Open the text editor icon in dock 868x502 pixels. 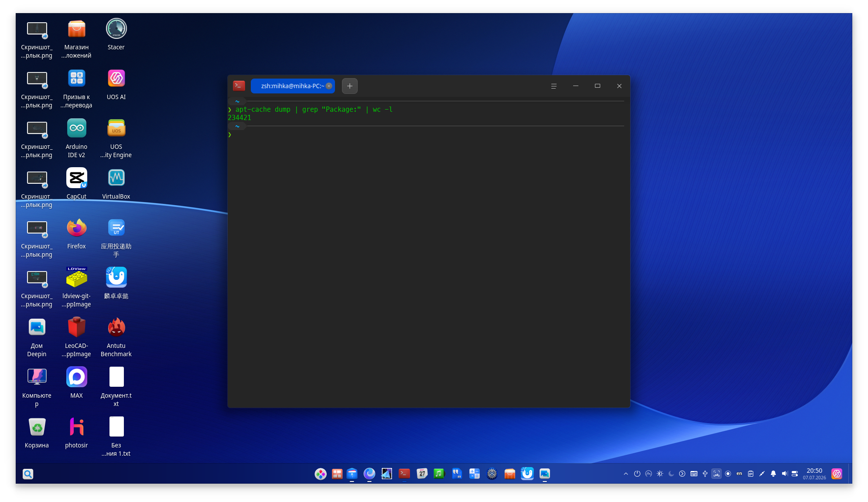457,474
